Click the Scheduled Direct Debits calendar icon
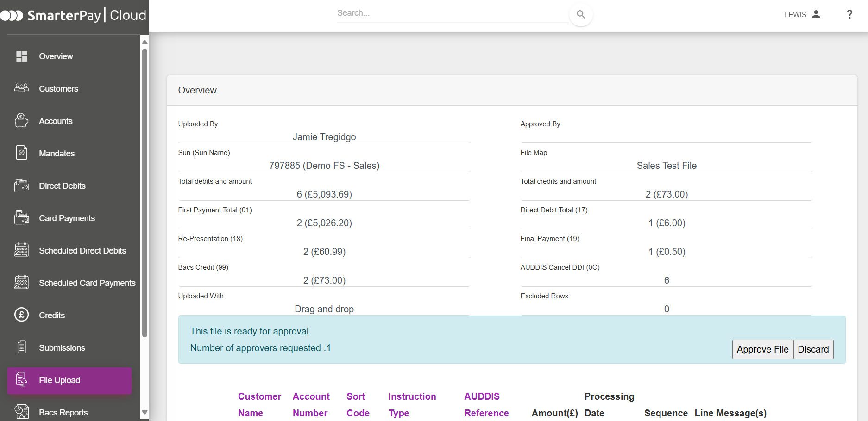 [x=22, y=250]
